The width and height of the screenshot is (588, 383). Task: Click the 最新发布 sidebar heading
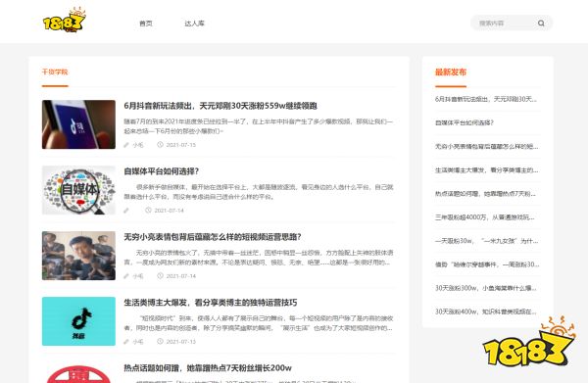[x=451, y=72]
